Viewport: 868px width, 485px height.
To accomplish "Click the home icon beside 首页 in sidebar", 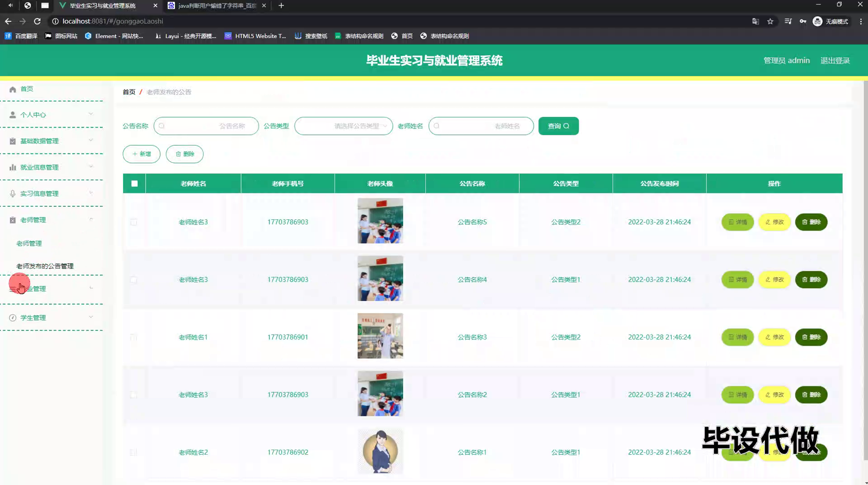I will (13, 89).
